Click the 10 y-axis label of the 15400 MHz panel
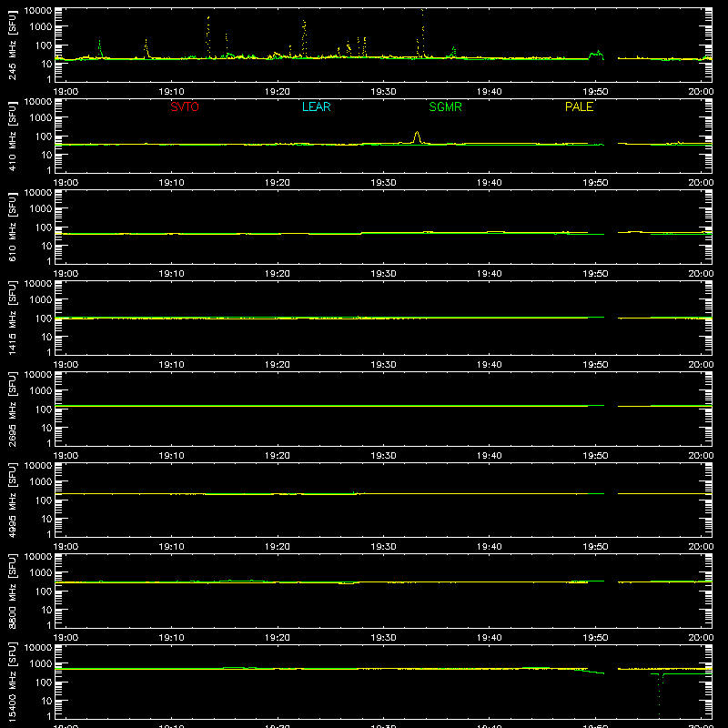The image size is (728, 728). [x=46, y=701]
